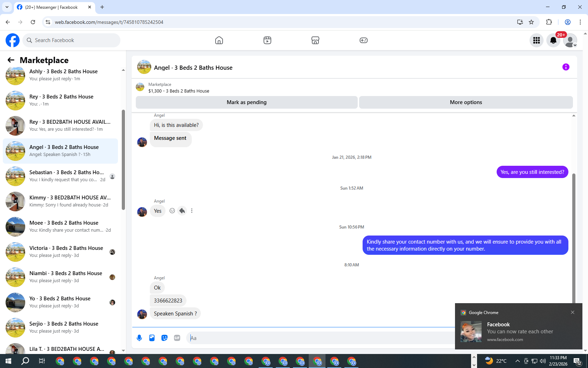Open the Facebook rate notification

[x=519, y=332]
